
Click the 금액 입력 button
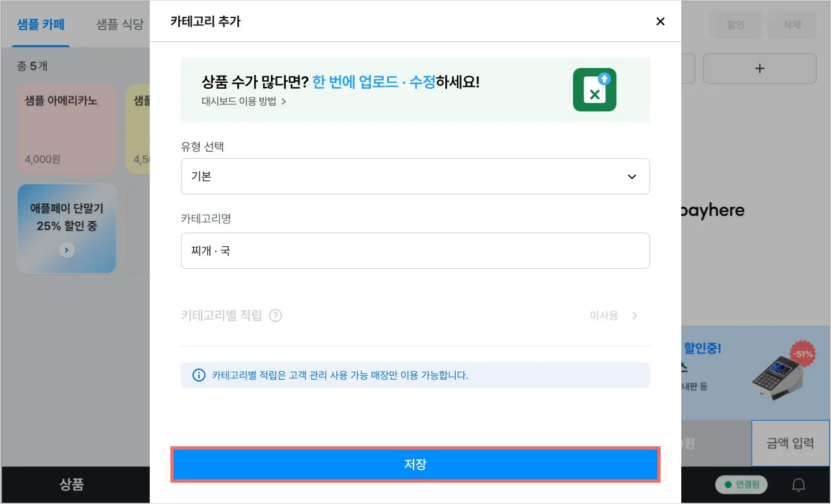(x=790, y=444)
